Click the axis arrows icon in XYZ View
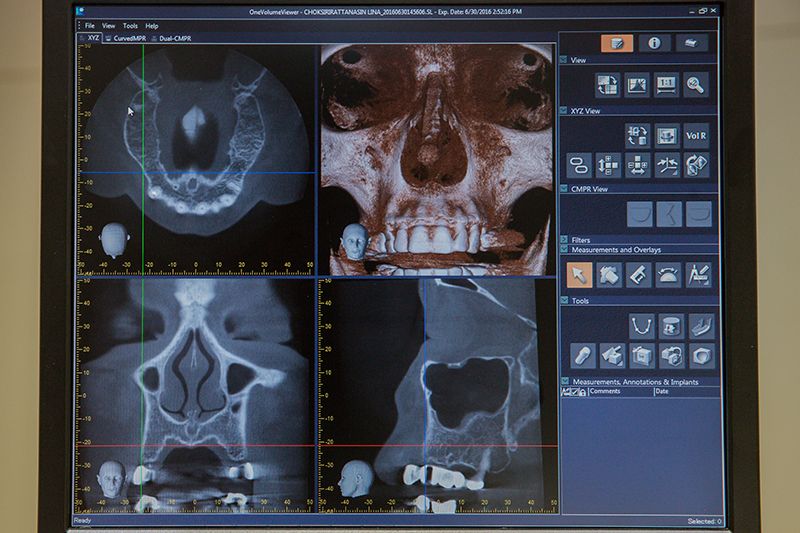 tap(667, 165)
